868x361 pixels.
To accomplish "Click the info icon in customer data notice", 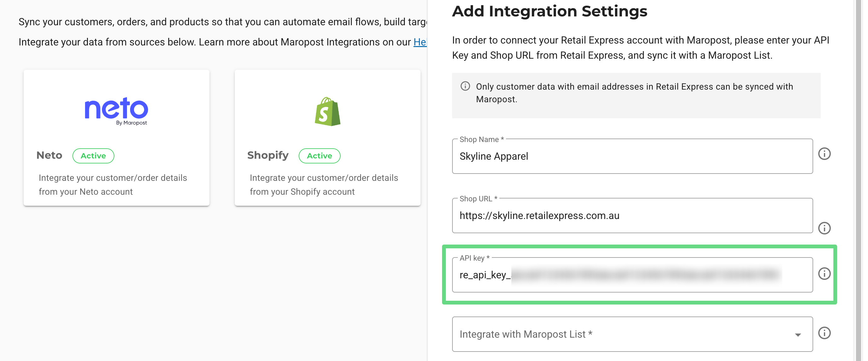I will pyautogui.click(x=465, y=86).
